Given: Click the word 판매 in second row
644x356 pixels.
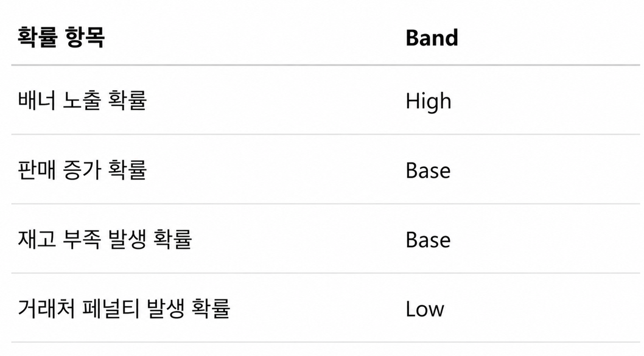Looking at the screenshot, I should click(x=37, y=170).
